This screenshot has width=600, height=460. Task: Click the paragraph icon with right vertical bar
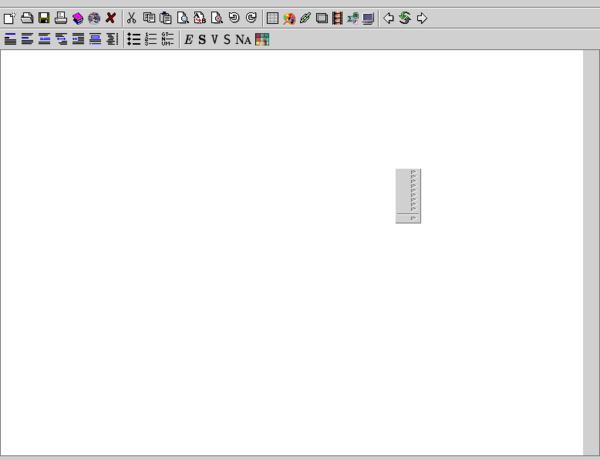(112, 39)
